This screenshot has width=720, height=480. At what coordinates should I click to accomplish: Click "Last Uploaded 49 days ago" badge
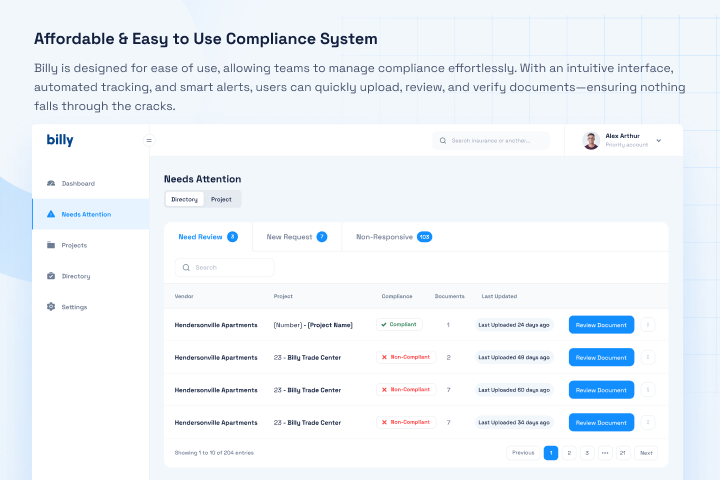pyautogui.click(x=514, y=357)
